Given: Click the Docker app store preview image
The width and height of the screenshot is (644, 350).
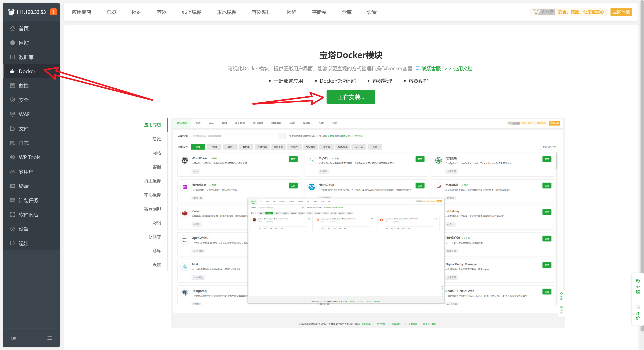Looking at the screenshot, I should point(368,223).
